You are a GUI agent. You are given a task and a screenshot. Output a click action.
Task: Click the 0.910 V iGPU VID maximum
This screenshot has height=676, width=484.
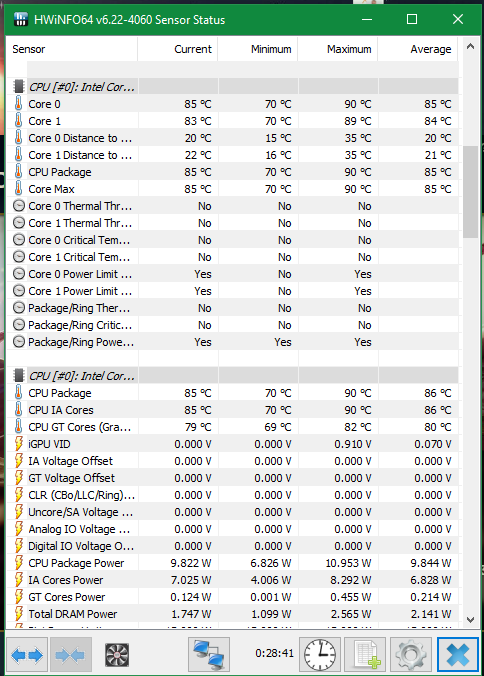coord(353,444)
